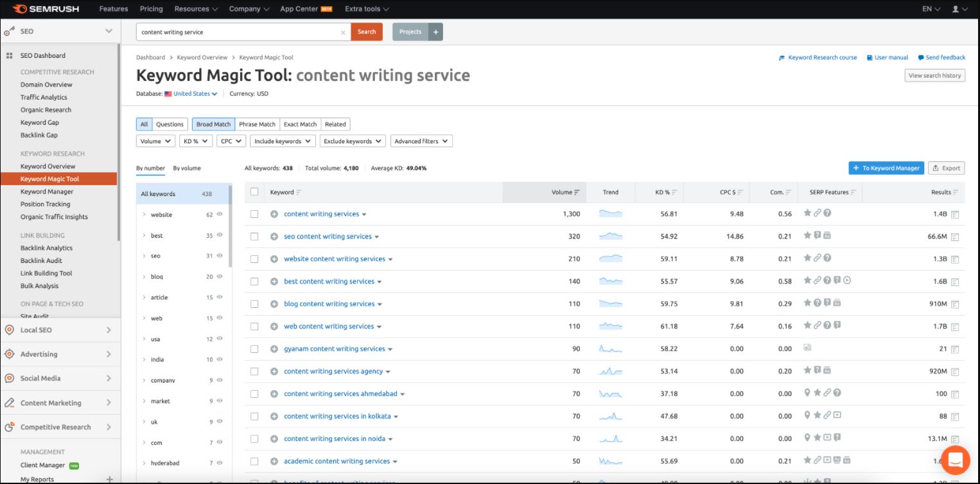Open the CPC filter dropdown

pos(231,141)
